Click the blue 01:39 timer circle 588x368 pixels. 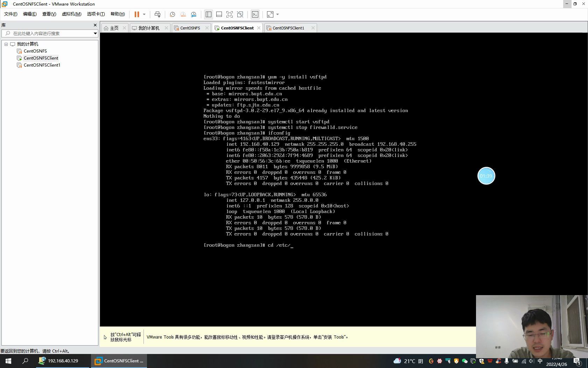486,176
